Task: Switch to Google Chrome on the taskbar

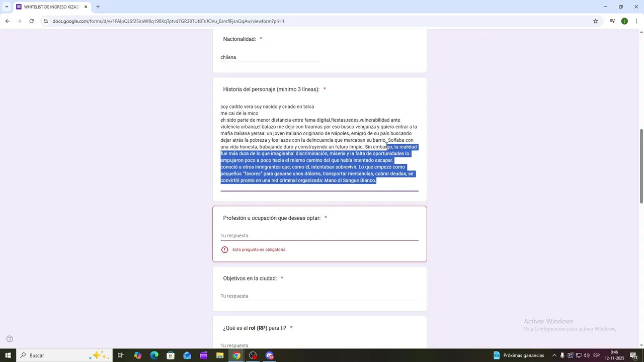Action: click(236, 355)
